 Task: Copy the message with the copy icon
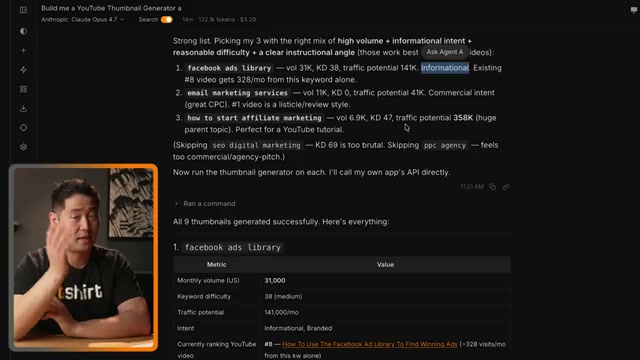tap(492, 187)
